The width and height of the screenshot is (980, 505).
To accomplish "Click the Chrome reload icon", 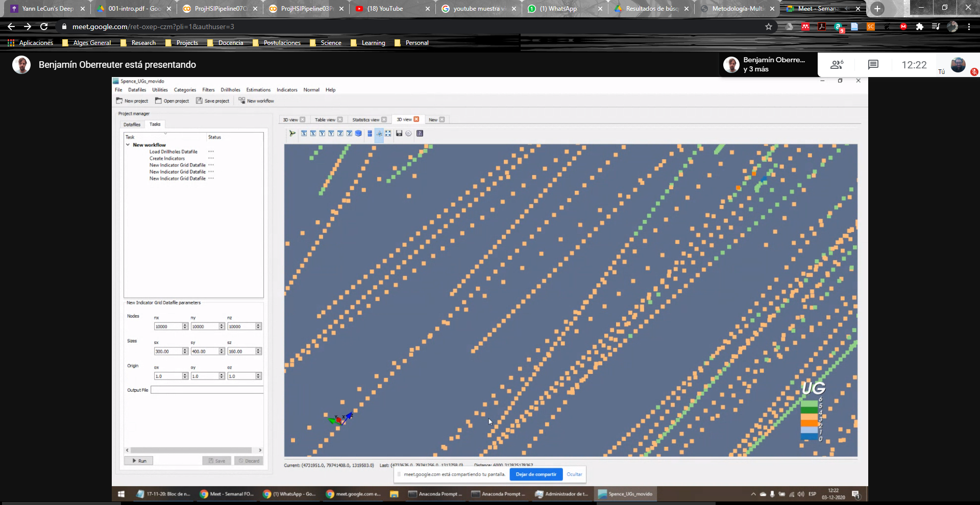I will click(x=44, y=27).
